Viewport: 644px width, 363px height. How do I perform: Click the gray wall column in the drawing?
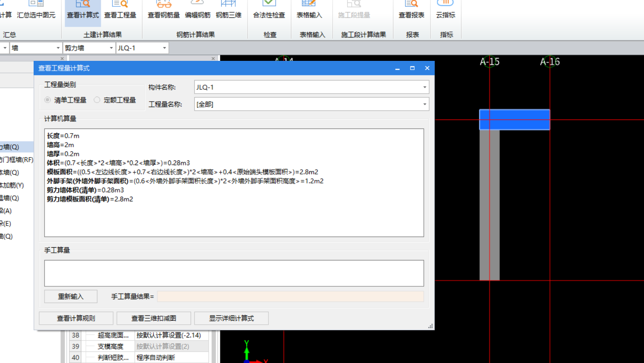(x=490, y=205)
